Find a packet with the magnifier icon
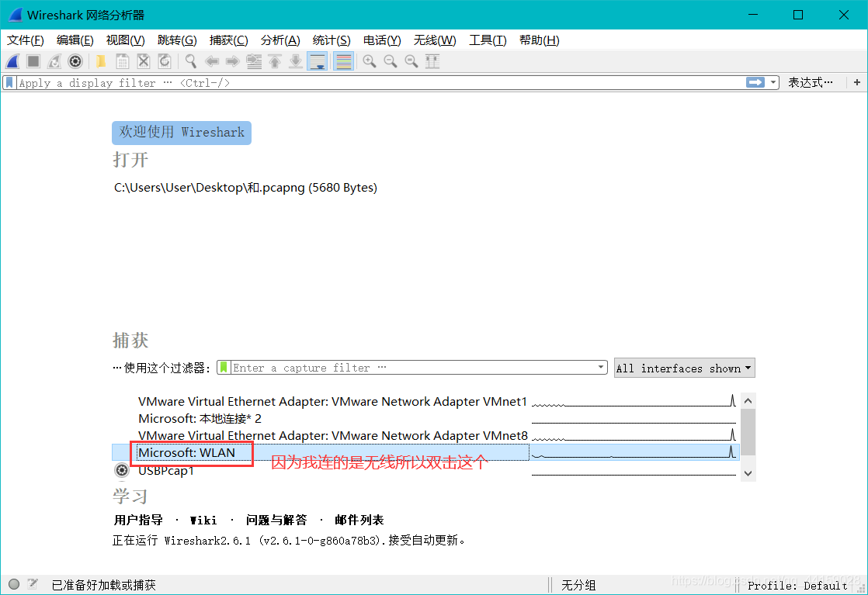Viewport: 868px width, 595px height. (191, 61)
